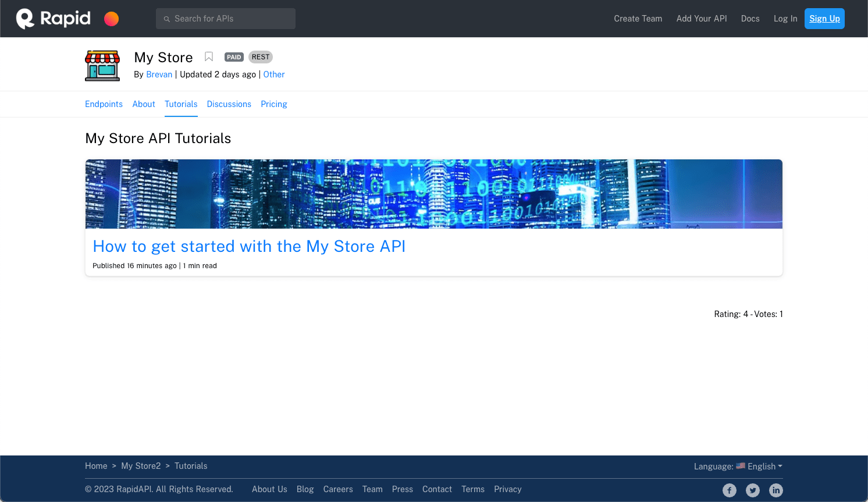Open RapidAPI's Facebook page icon
This screenshot has height=502, width=868.
730,490
